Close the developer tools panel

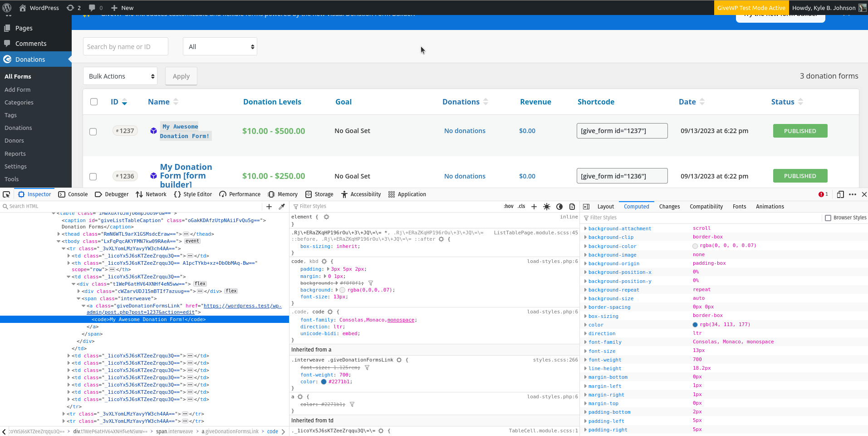[864, 194]
